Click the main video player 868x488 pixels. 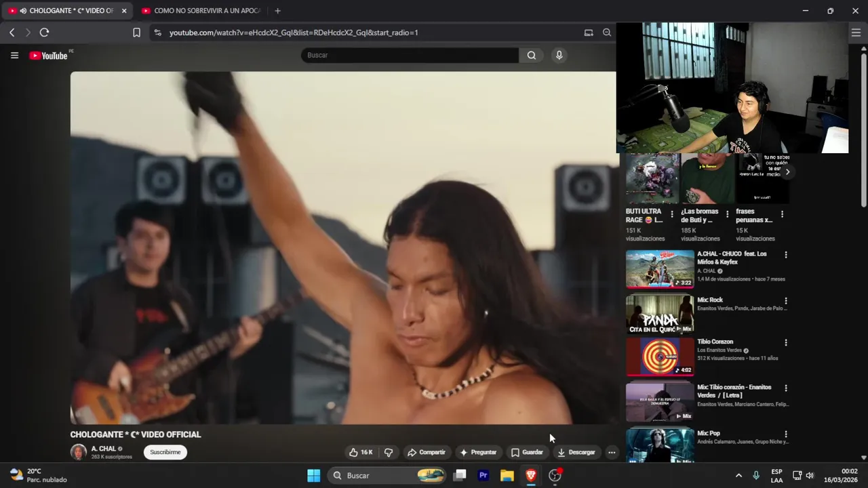pyautogui.click(x=343, y=247)
